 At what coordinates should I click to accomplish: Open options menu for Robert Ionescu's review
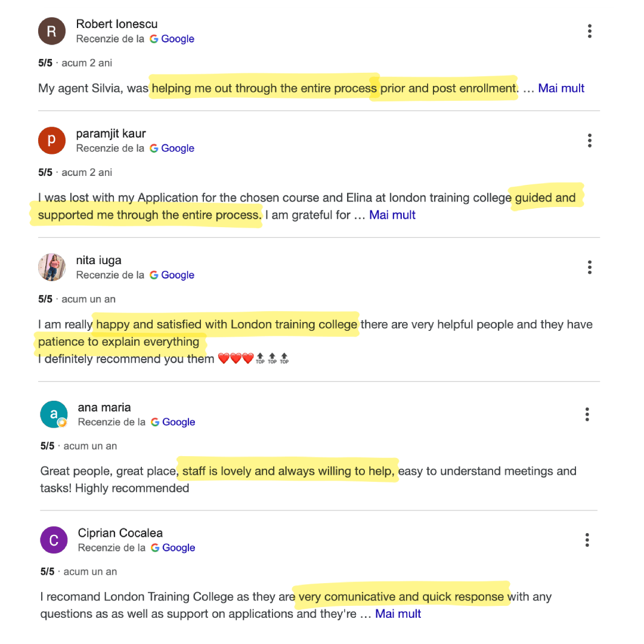pos(589,31)
